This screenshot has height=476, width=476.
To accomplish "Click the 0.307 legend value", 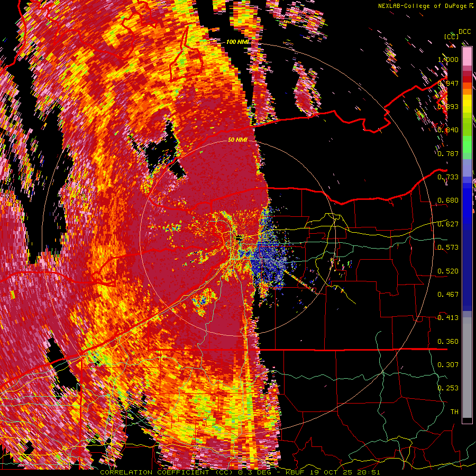I will click(x=448, y=365).
